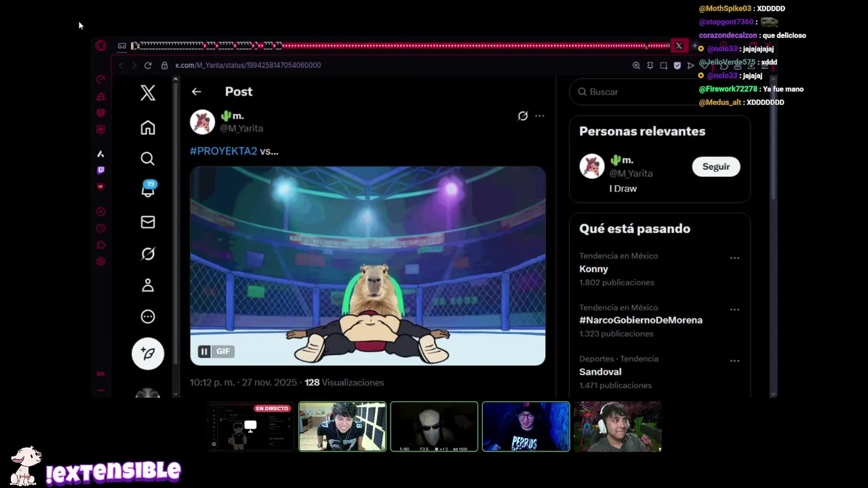Open options for the Konny trend
868x488 pixels.
tap(734, 258)
